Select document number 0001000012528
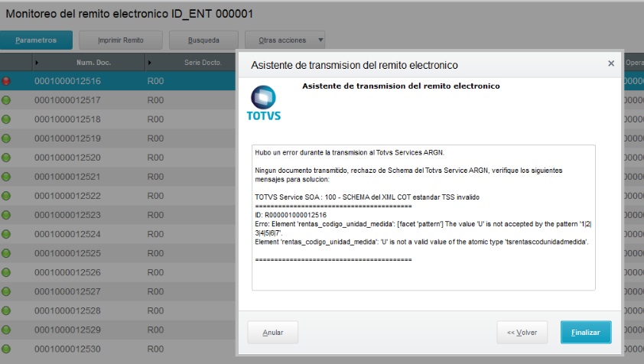Image resolution: width=644 pixels, height=364 pixels. point(67,310)
